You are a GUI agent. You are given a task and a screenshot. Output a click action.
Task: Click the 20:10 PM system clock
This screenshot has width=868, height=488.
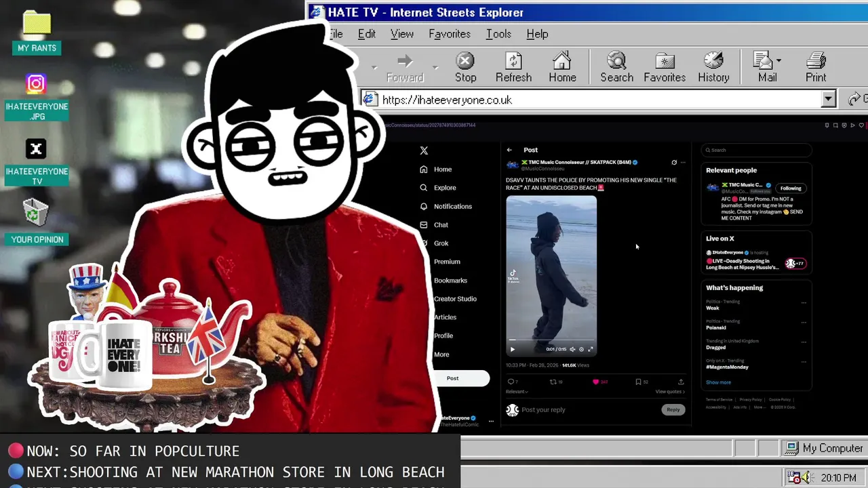pos(838,478)
